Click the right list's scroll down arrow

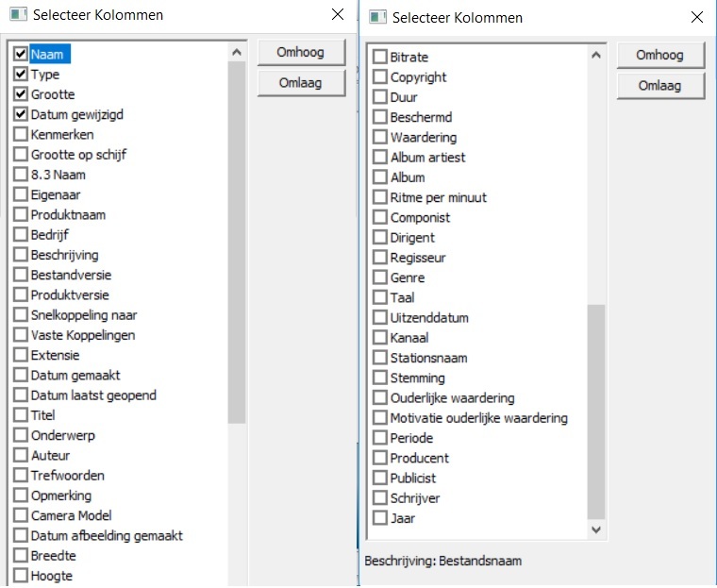pyautogui.click(x=596, y=529)
